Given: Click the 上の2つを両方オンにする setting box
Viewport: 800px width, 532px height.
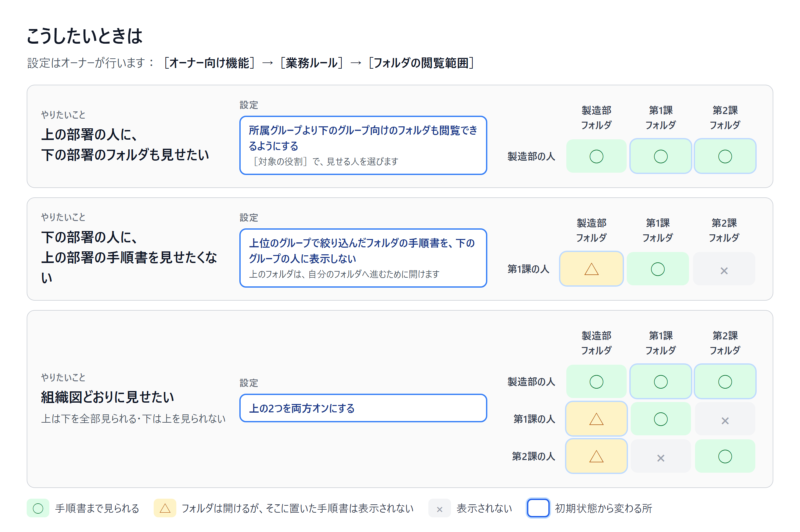Looking at the screenshot, I should click(363, 408).
